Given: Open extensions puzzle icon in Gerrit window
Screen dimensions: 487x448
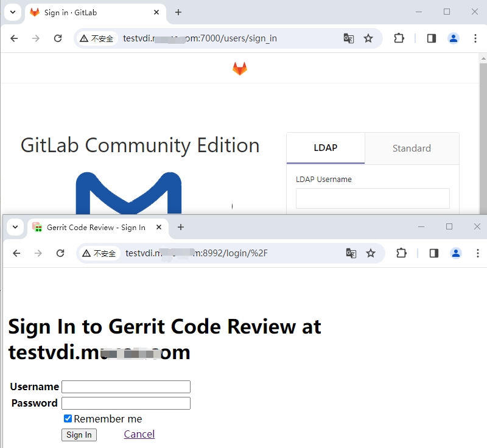Looking at the screenshot, I should point(401,253).
